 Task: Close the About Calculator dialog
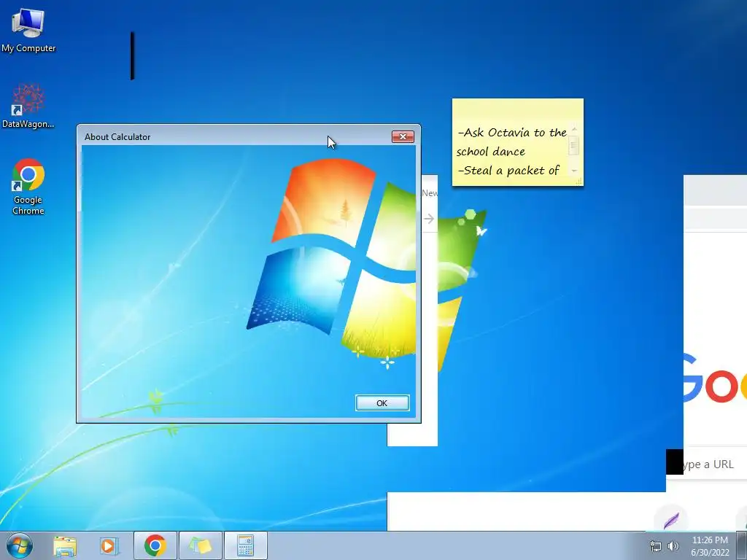(x=403, y=136)
